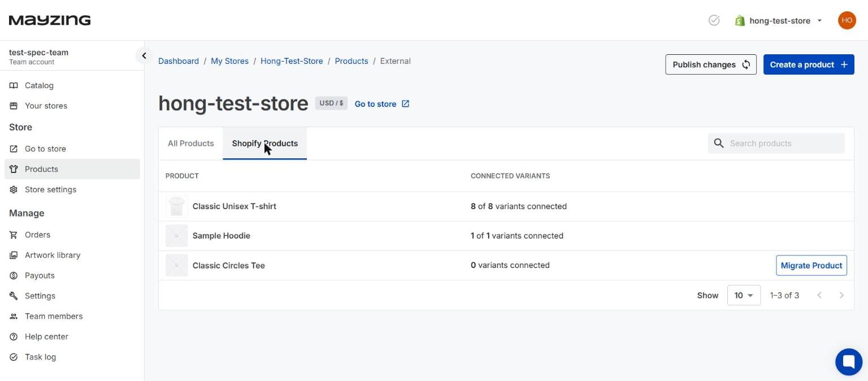The image size is (868, 381).
Task: Select Products in the sidebar
Action: 72,169
